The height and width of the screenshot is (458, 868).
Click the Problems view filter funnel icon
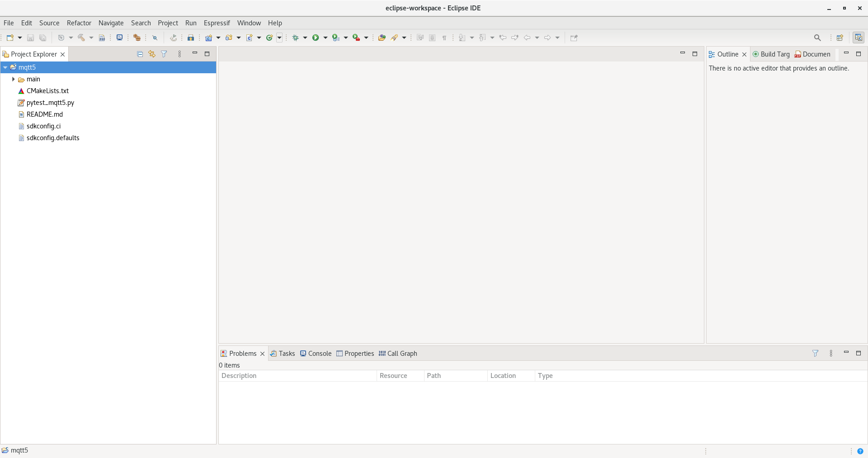pos(815,354)
